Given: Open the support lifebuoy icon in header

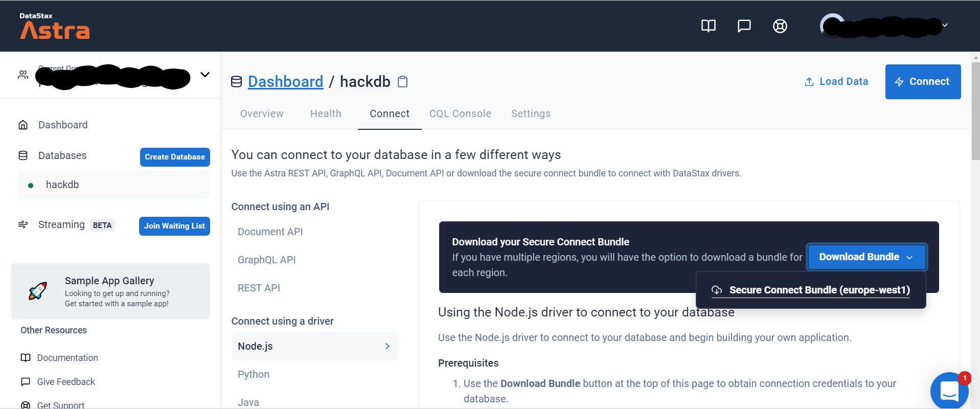Looking at the screenshot, I should coord(780,26).
